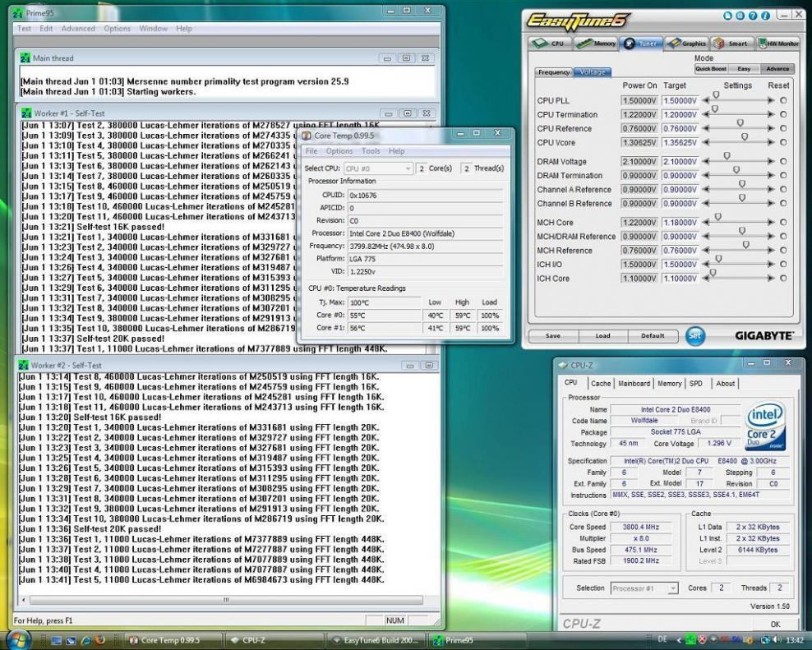The width and height of the screenshot is (812, 650).
Task: Click the CPU-Z title bar icon
Action: click(x=563, y=365)
